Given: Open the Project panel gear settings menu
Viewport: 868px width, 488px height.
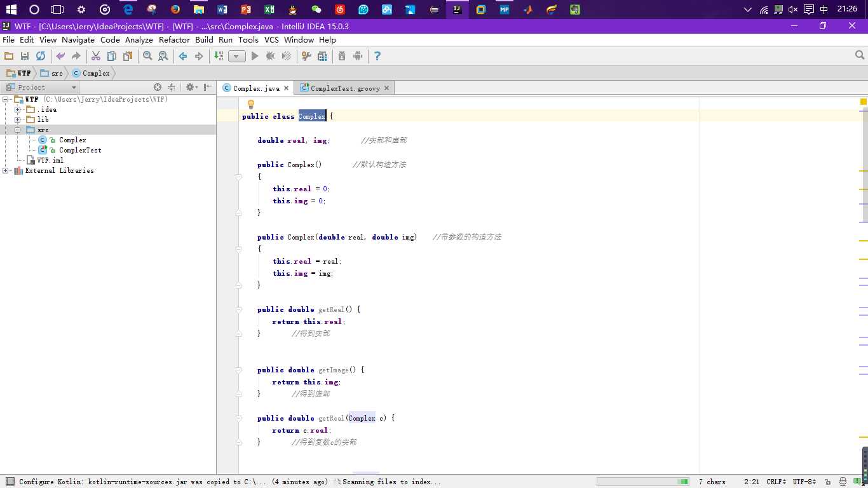Looking at the screenshot, I should [x=191, y=87].
